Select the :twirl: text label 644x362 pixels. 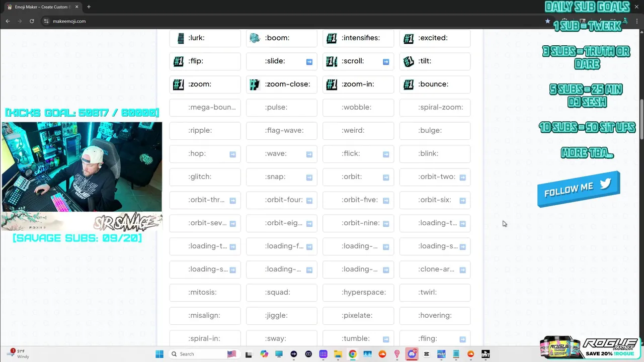tap(427, 292)
